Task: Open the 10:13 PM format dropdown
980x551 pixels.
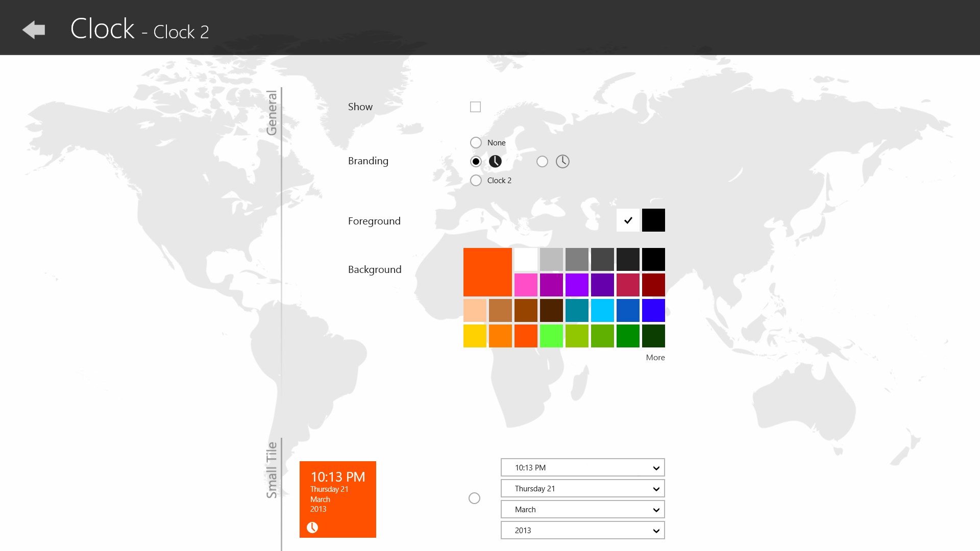Action: pyautogui.click(x=582, y=468)
